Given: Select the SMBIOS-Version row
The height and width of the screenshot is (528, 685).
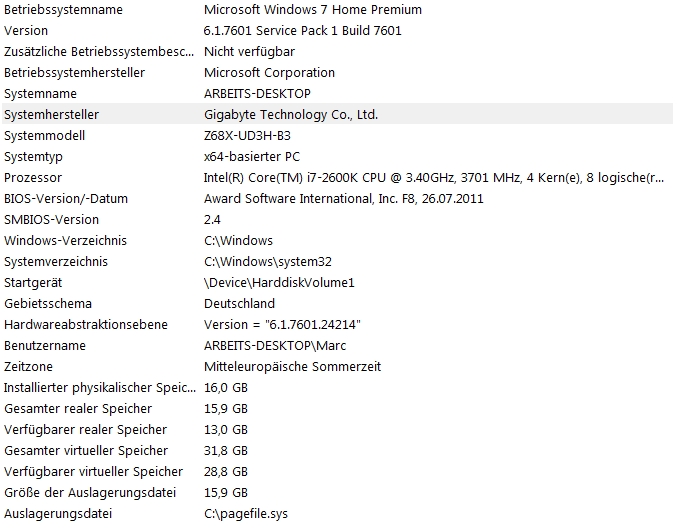Looking at the screenshot, I should 337,219.
